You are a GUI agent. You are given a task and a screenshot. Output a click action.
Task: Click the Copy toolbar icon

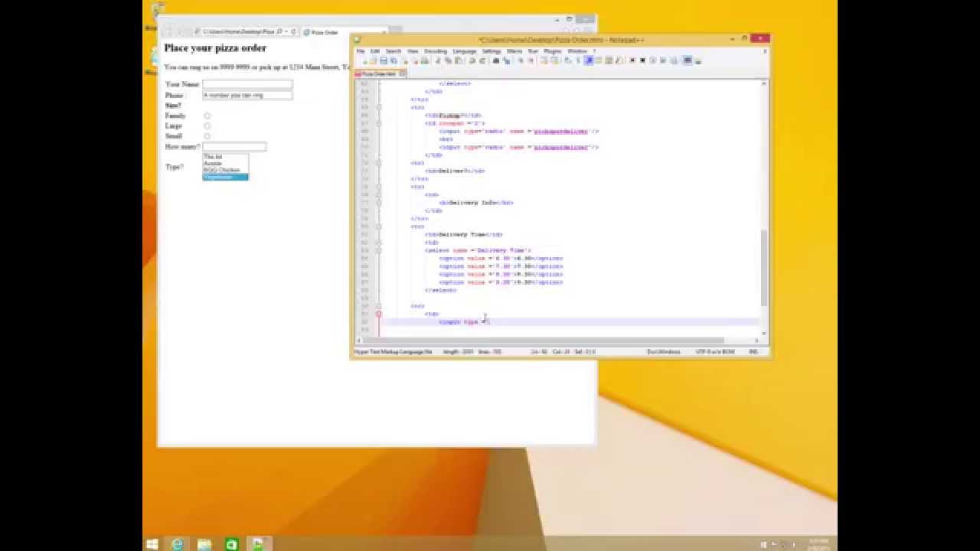pyautogui.click(x=448, y=60)
